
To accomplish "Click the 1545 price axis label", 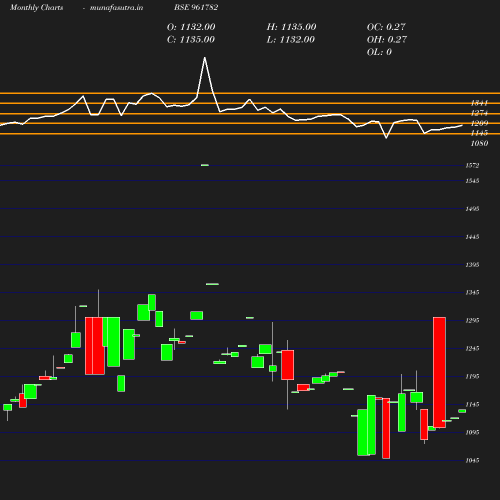I will [x=472, y=181].
